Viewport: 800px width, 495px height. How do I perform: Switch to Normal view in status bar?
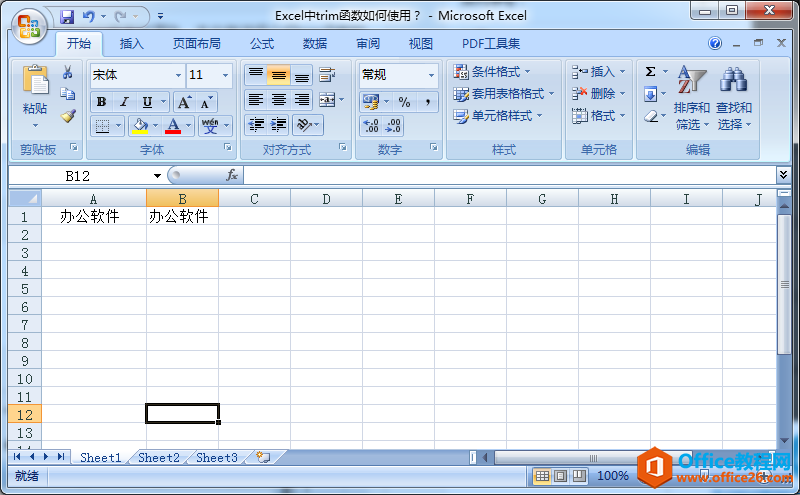[x=542, y=476]
